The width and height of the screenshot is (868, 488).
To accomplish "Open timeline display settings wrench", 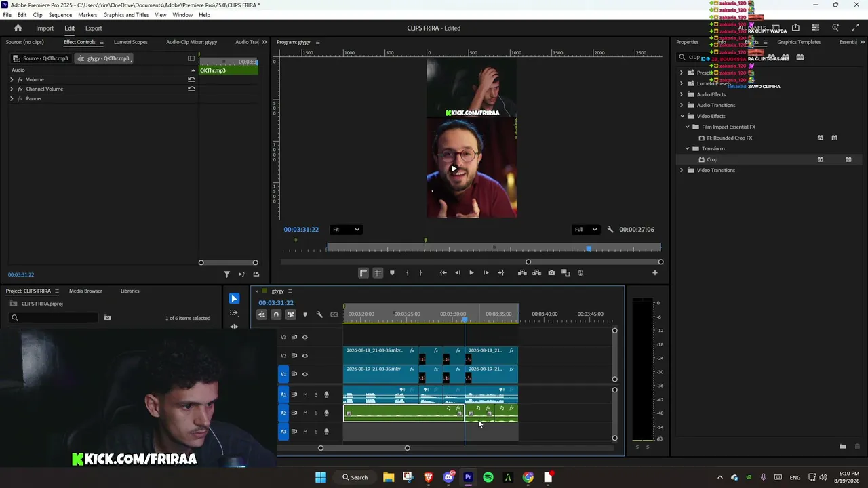I will tap(319, 314).
